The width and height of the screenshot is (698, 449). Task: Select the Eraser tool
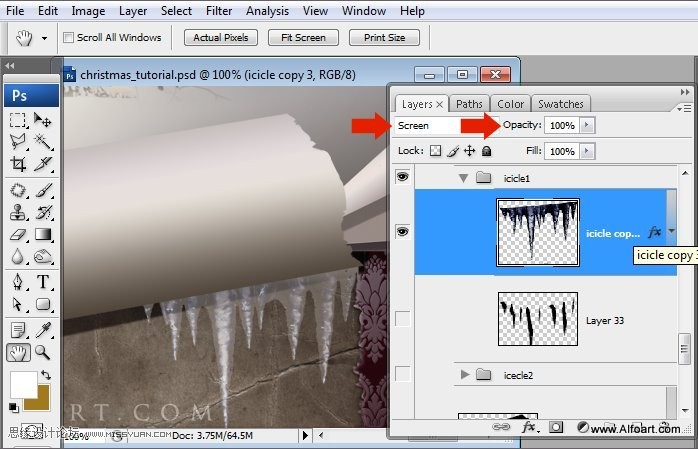17,234
